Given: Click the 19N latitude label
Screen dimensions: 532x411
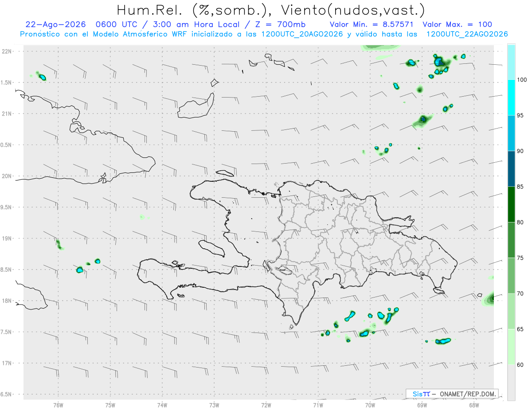Looking at the screenshot, I should (8, 239).
